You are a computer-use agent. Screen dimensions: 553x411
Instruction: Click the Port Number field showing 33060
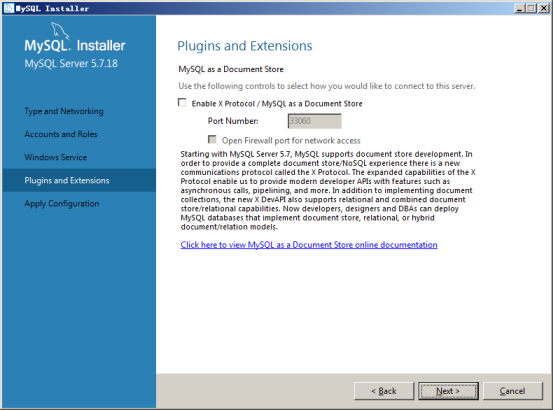(x=314, y=121)
